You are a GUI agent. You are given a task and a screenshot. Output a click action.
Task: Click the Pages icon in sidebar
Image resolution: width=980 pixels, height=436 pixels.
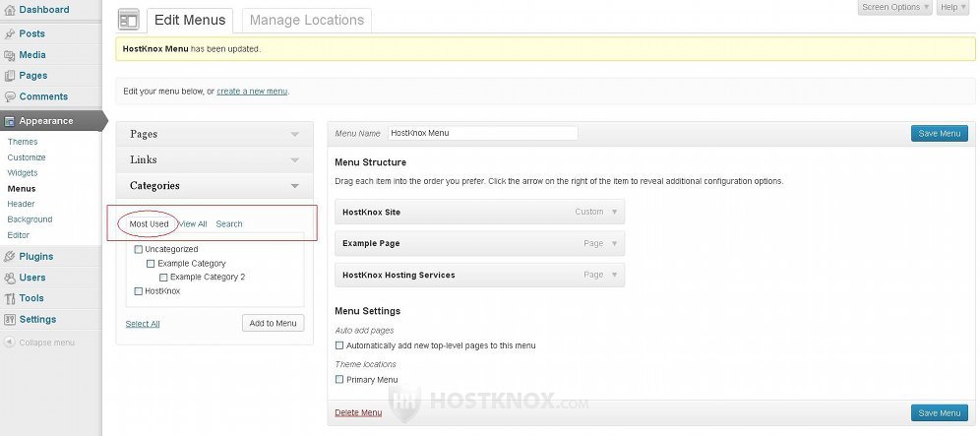(x=10, y=76)
